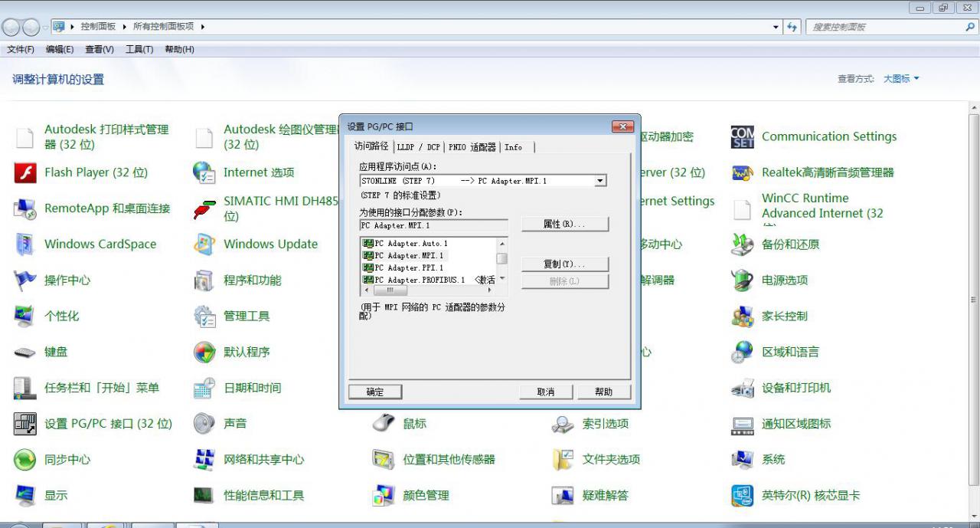Close the 设置 PG/PC 接口 dialog

coord(622,126)
